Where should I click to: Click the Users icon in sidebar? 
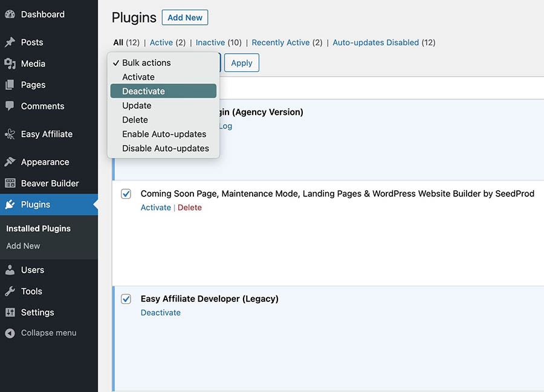tap(10, 270)
